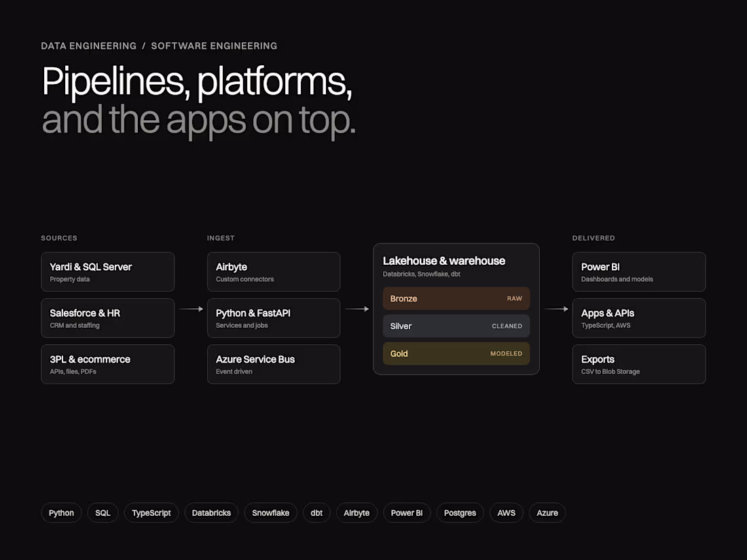
Task: Click the 'Pipelines, platforms,' headline
Action: tap(197, 82)
